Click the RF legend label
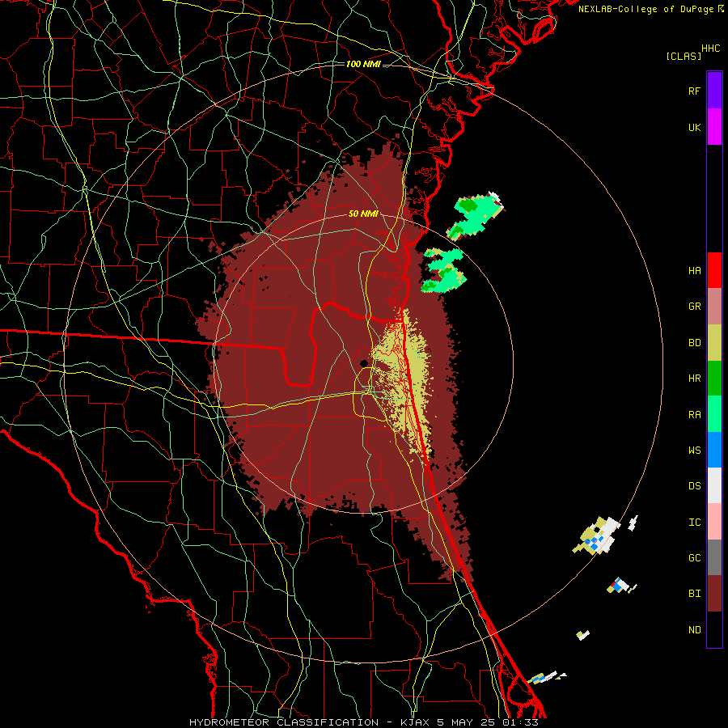Viewport: 728px width, 728px height. pos(695,91)
